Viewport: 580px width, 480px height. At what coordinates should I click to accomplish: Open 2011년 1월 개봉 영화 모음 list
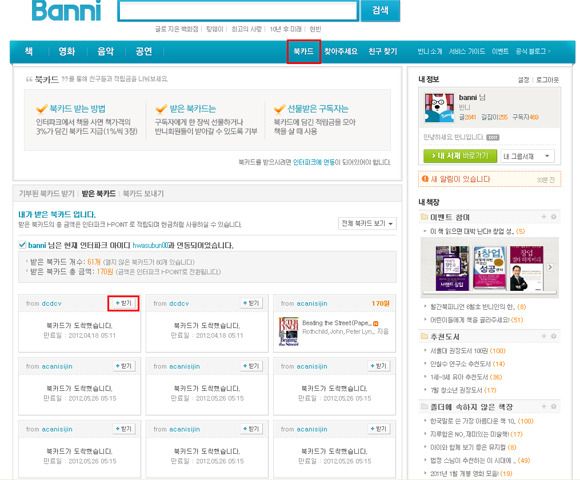click(471, 473)
